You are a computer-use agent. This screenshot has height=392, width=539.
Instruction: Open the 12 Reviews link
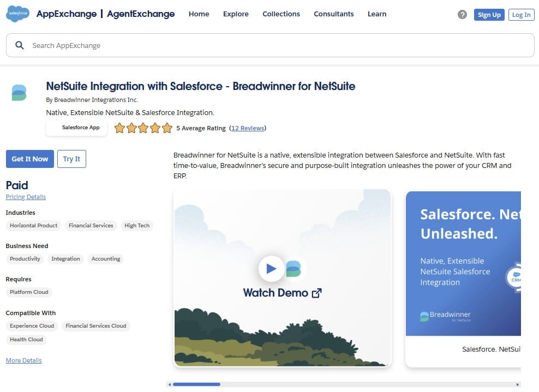(248, 128)
